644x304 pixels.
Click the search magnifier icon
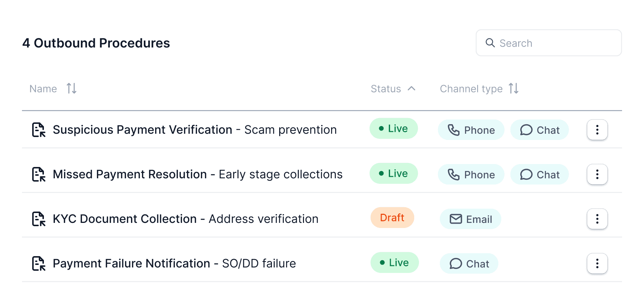(490, 43)
